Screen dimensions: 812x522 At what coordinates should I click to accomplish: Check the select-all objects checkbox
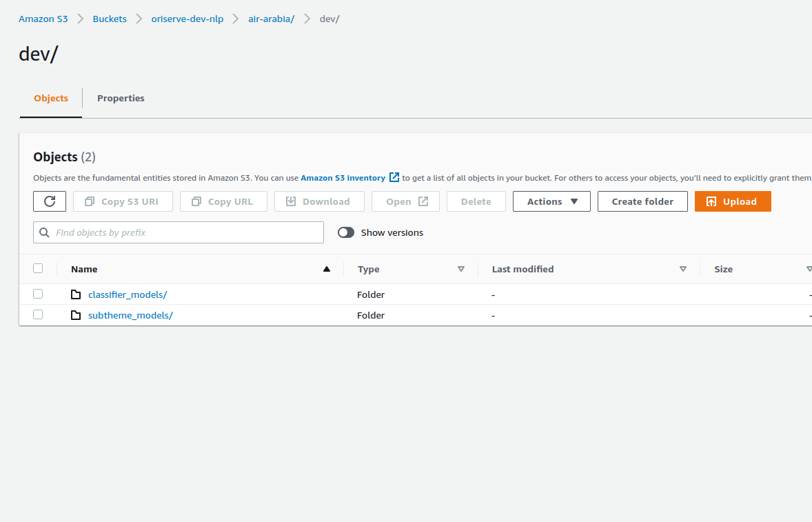pyautogui.click(x=38, y=268)
